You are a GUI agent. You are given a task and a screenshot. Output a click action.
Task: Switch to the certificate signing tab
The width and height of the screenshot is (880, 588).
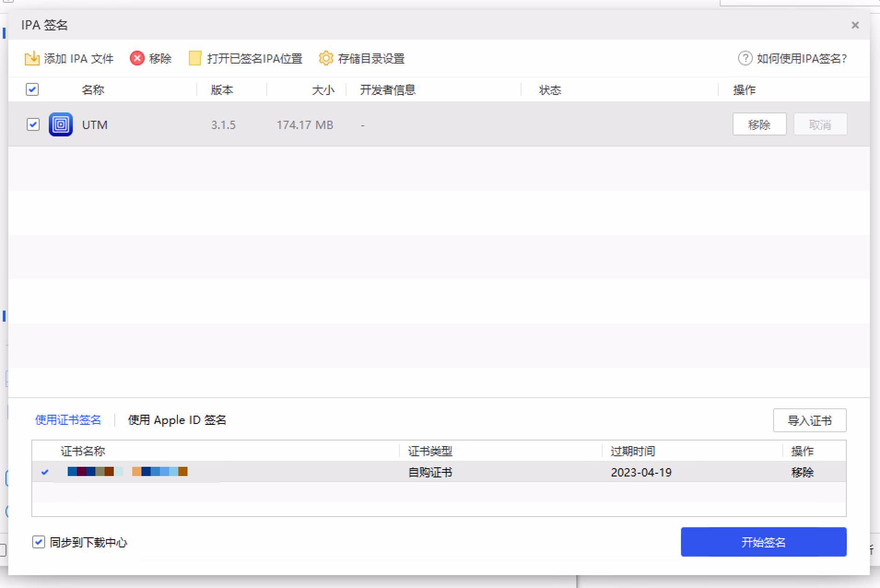(68, 420)
